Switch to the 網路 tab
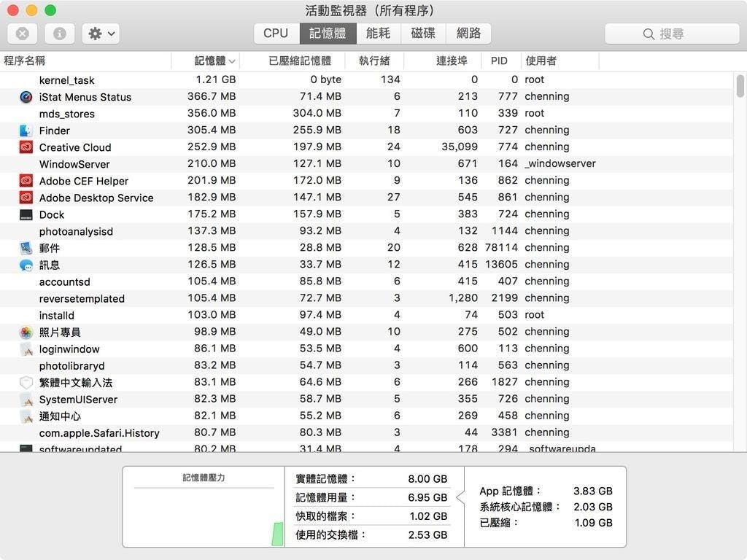747x560 pixels. [468, 34]
